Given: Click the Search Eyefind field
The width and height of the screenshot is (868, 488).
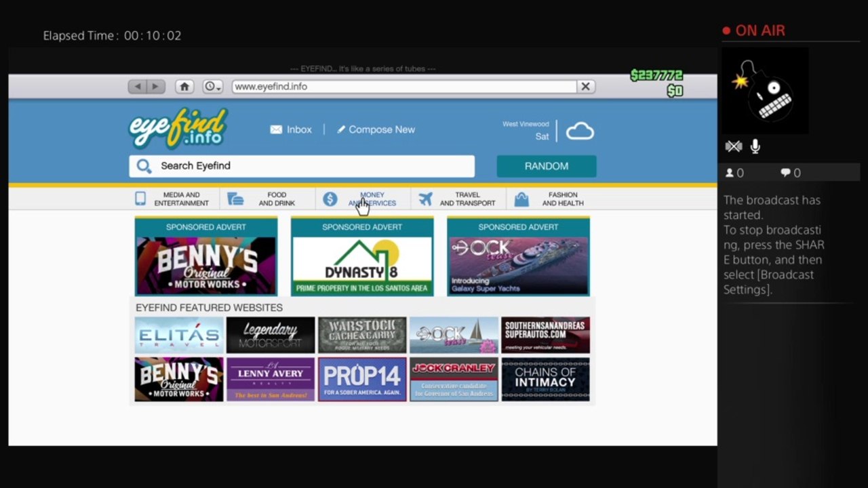Looking at the screenshot, I should click(x=302, y=166).
